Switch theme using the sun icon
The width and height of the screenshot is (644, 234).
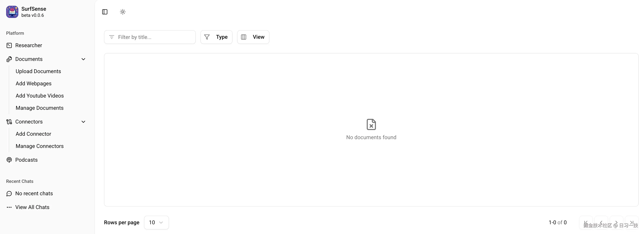(x=123, y=12)
